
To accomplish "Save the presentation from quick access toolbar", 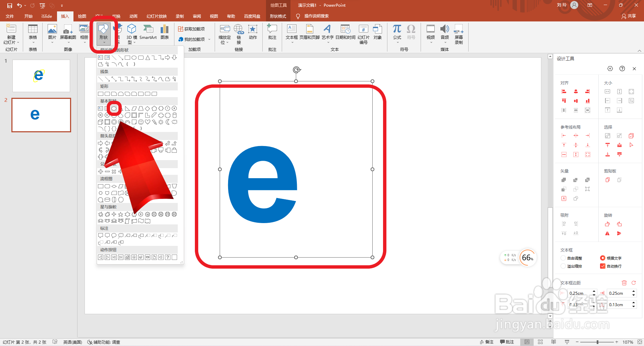I will [9, 5].
